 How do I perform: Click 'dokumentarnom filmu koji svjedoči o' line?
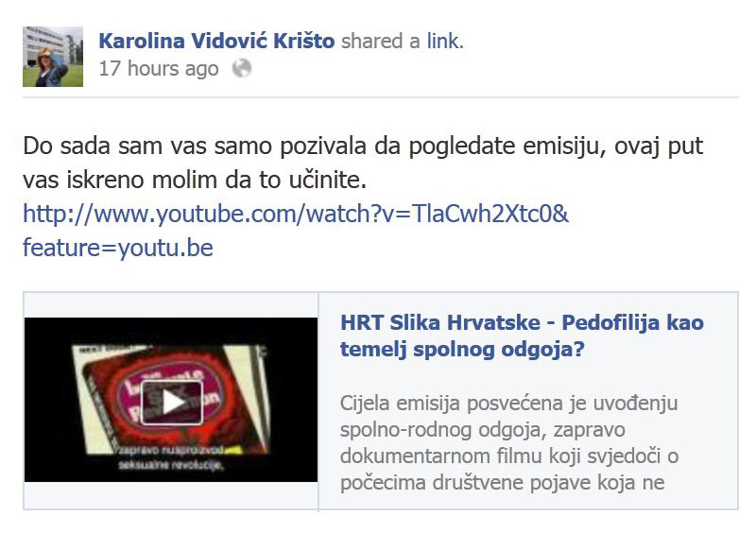click(509, 456)
